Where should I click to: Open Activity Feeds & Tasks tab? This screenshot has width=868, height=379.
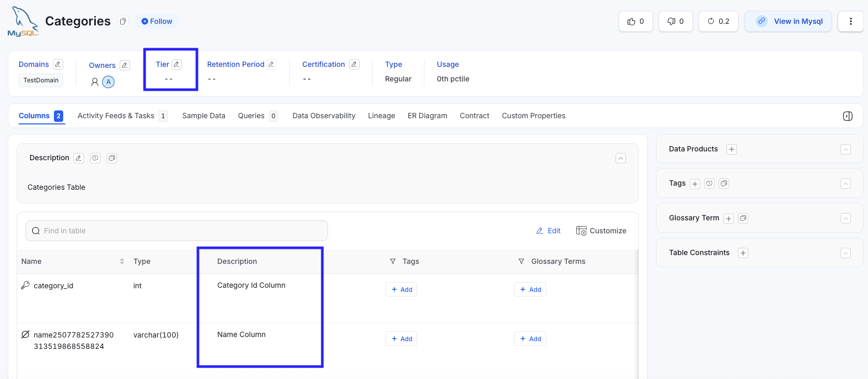coord(122,116)
